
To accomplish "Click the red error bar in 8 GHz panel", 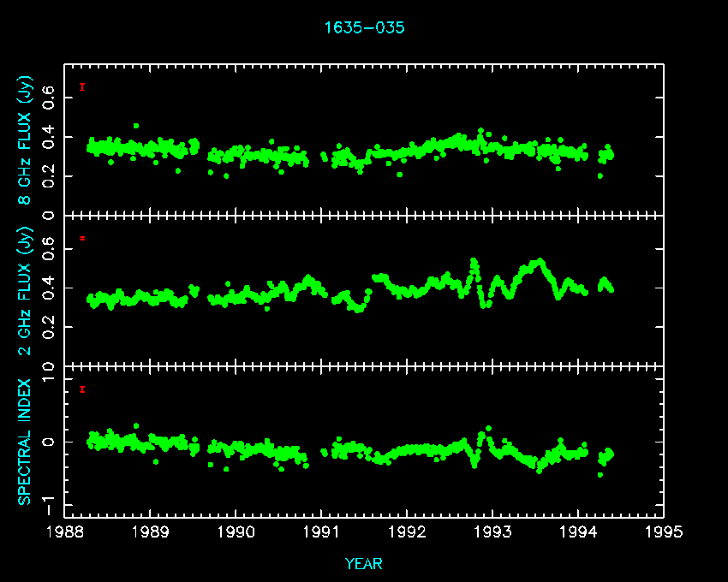I will pyautogui.click(x=81, y=86).
